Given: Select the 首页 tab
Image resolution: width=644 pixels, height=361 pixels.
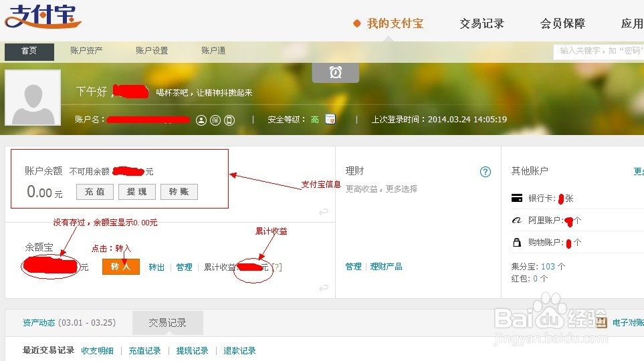Looking at the screenshot, I should click(29, 51).
